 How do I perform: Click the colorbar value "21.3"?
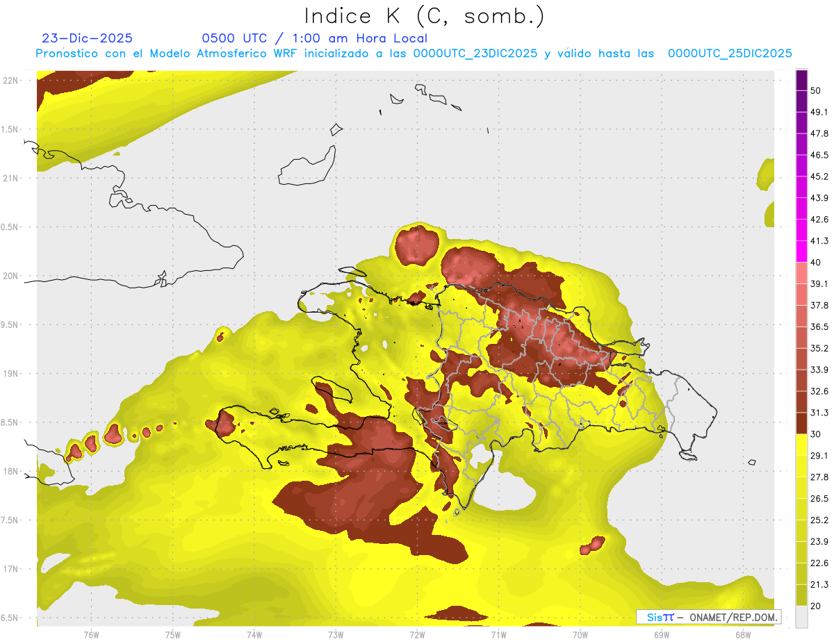[x=819, y=584]
